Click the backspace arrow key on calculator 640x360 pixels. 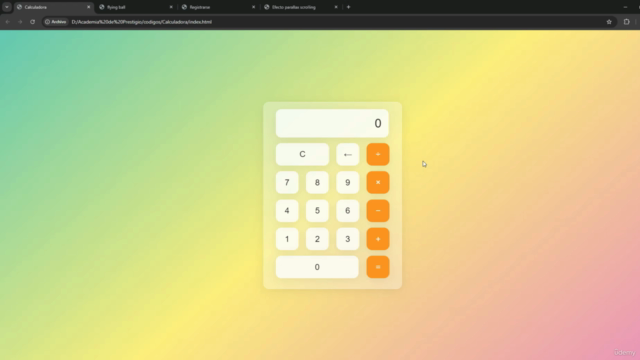pyautogui.click(x=348, y=154)
